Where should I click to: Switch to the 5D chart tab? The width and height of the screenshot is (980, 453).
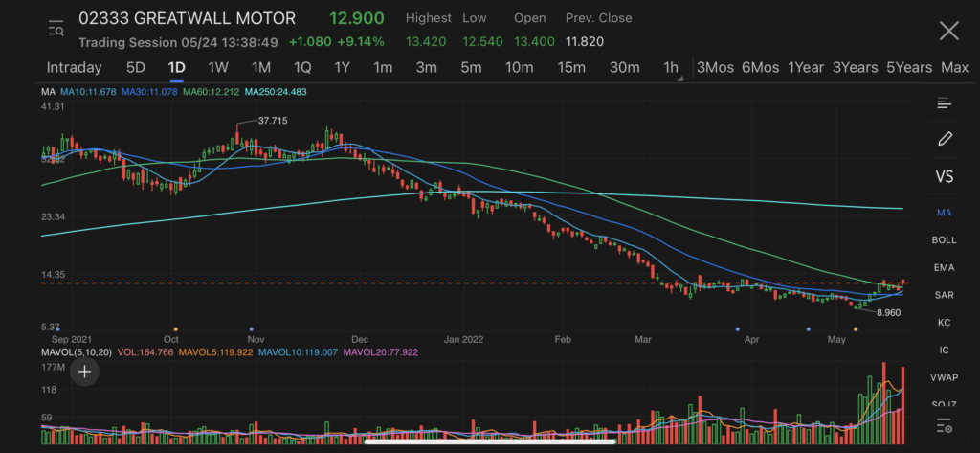tap(136, 68)
